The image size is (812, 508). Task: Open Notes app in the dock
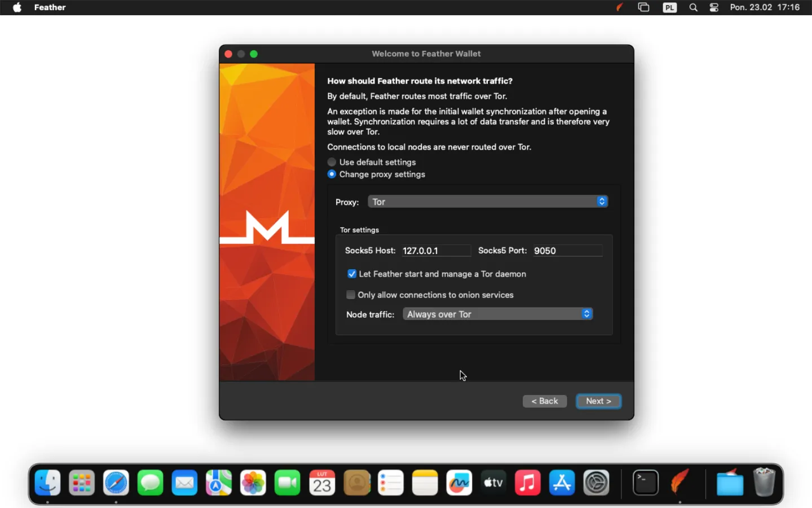point(426,483)
